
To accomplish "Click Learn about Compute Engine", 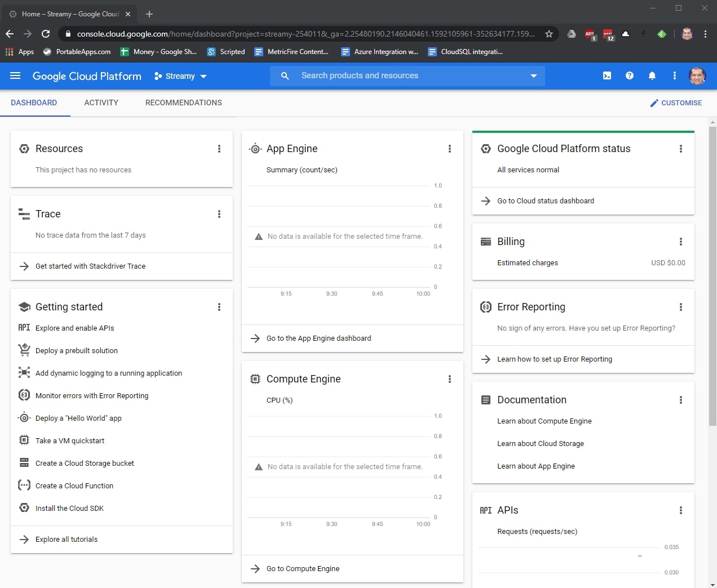I will (545, 421).
